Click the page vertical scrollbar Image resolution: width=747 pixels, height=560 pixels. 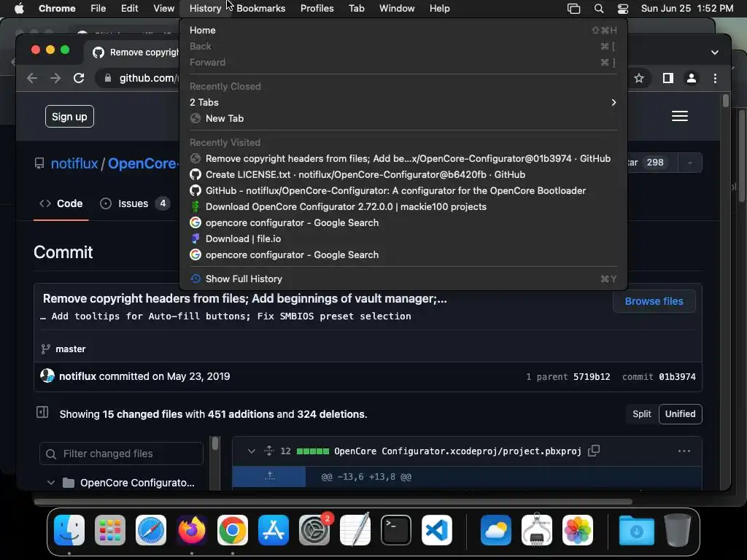726,101
